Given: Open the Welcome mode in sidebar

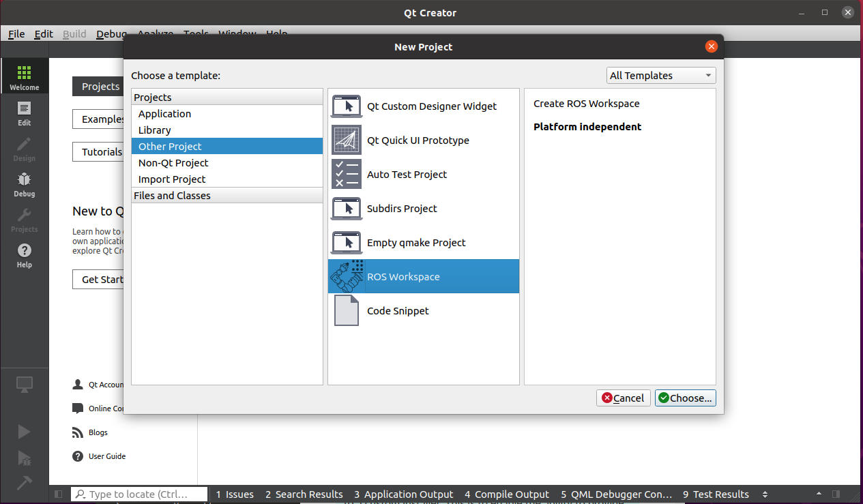Looking at the screenshot, I should tap(24, 76).
